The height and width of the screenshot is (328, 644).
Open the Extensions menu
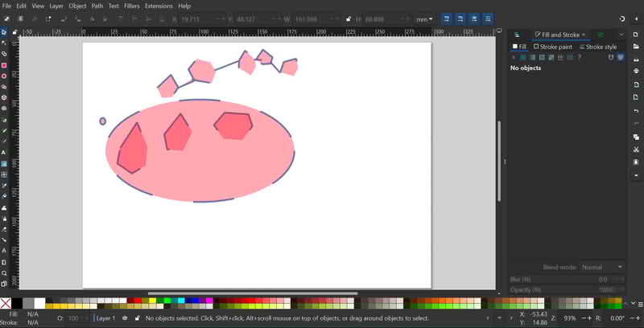(159, 6)
